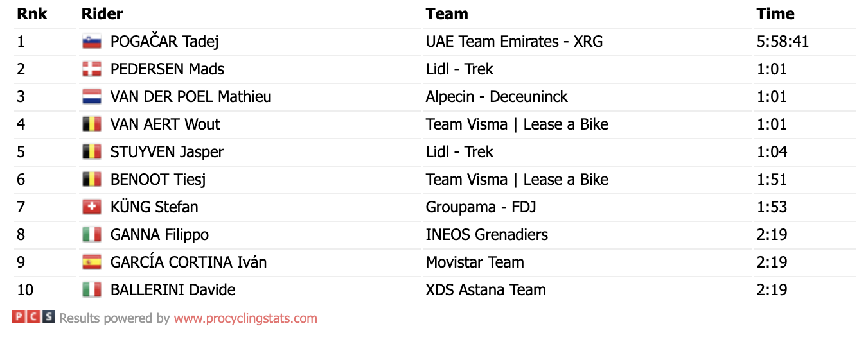The image size is (868, 342).
Task: Select the Team column header
Action: point(447,13)
